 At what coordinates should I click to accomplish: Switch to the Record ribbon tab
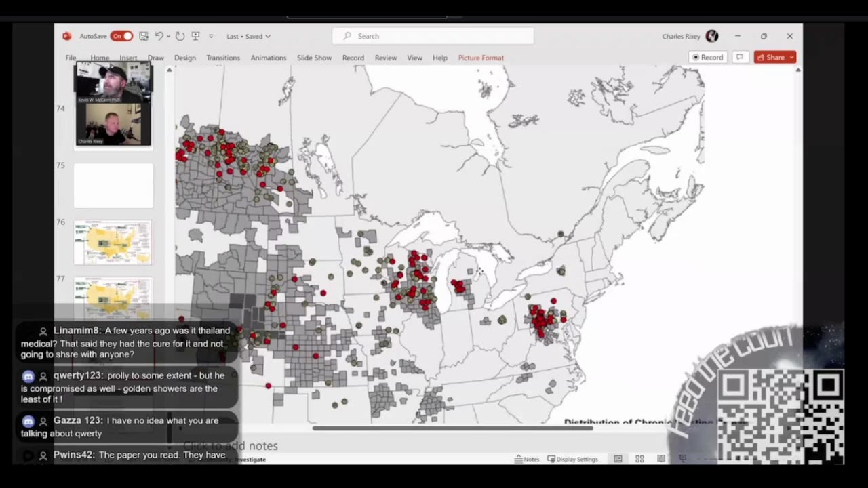pyautogui.click(x=353, y=58)
